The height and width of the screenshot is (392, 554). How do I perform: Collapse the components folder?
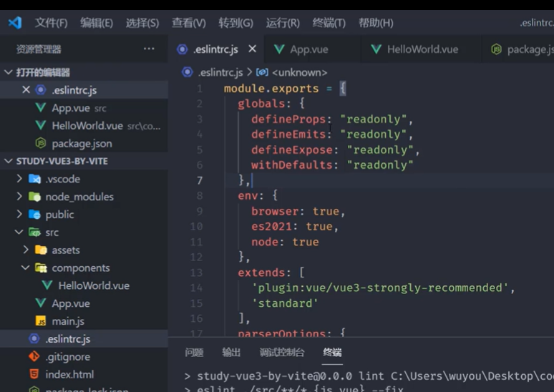pos(26,268)
